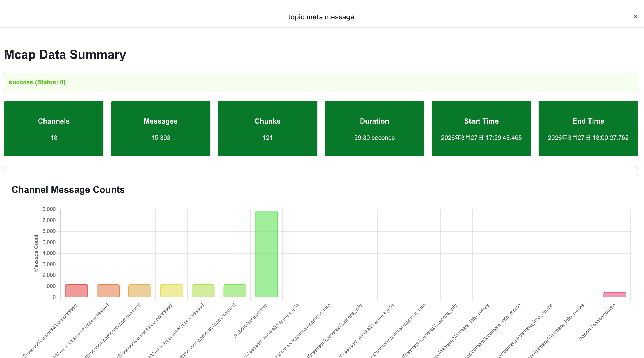This screenshot has width=644, height=358.
Task: Click the 'Channels' card label
Action: coord(54,121)
